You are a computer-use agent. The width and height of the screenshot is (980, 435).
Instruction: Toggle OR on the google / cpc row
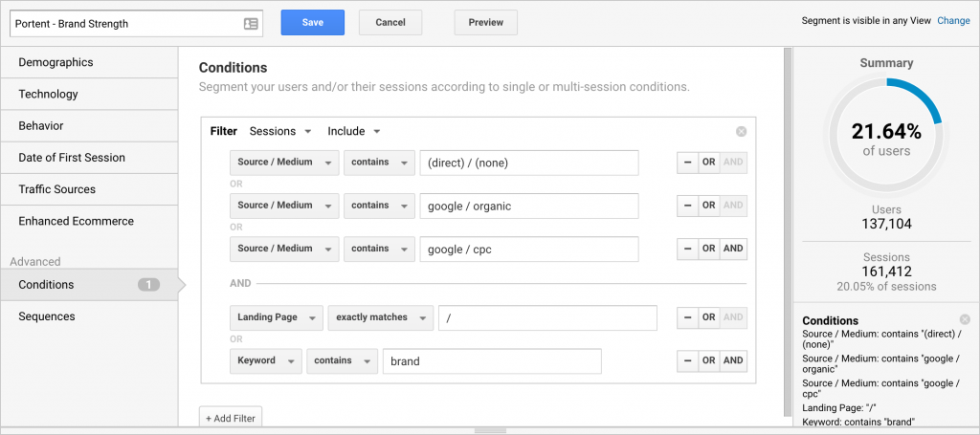coord(708,249)
